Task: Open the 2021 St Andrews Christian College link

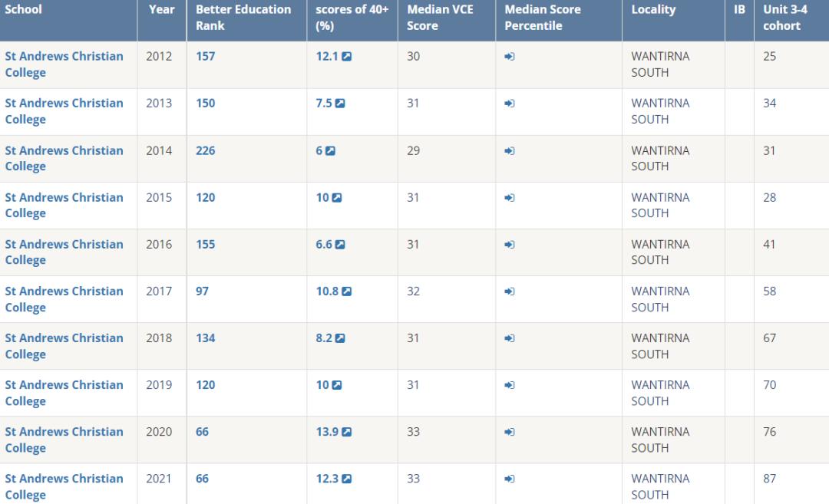Action: pos(64,486)
